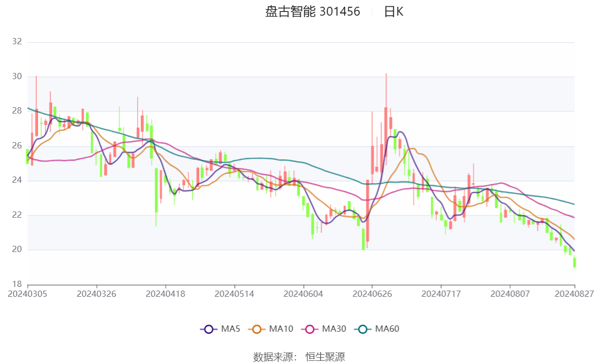The height and width of the screenshot is (364, 598).
Task: Click the 20240604 x-axis date label
Action: pyautogui.click(x=303, y=294)
